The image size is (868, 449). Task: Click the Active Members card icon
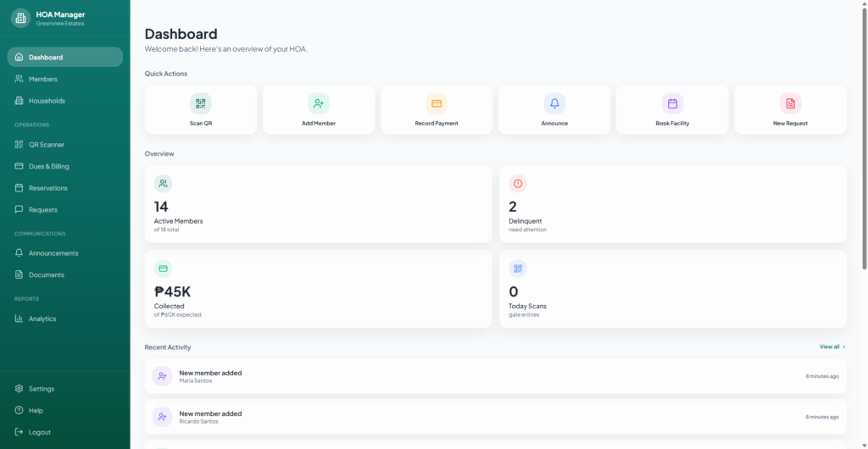pos(163,183)
